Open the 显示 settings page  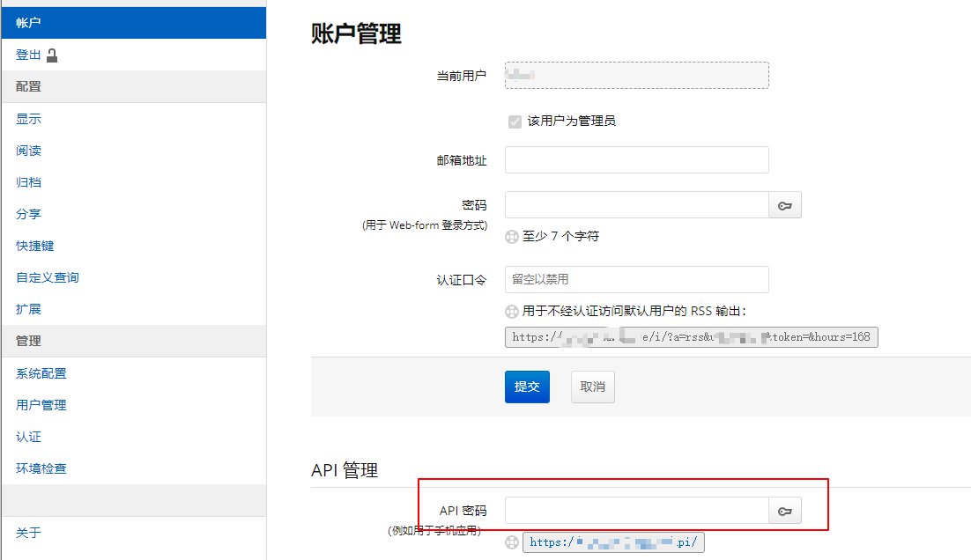point(28,119)
